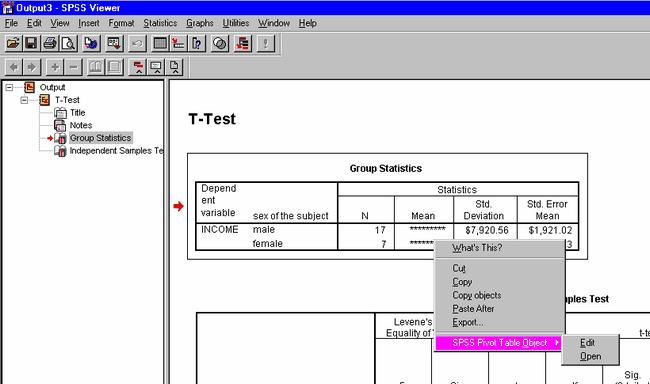This screenshot has width=650, height=384.
Task: Select Independent Samples Test outline item
Action: pos(116,151)
